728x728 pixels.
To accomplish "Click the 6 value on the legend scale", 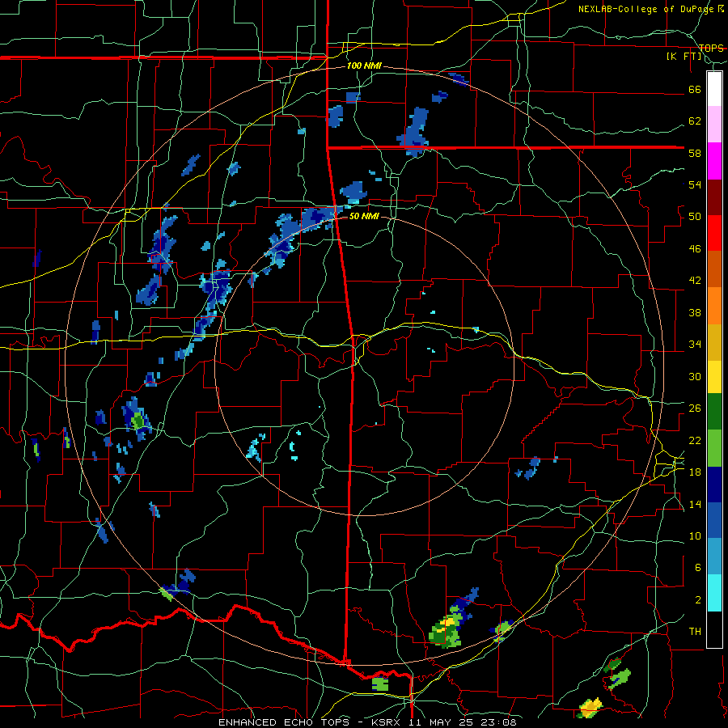I will point(697,568).
